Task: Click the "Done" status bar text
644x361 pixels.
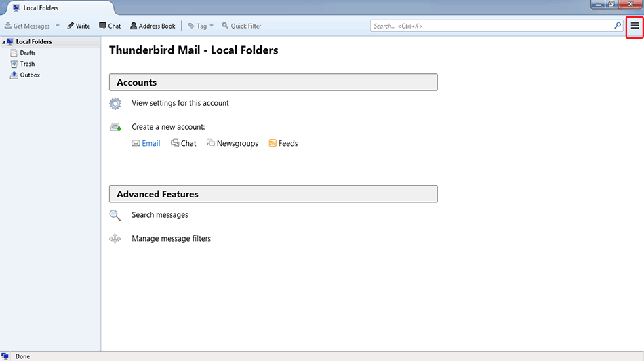Action: [22, 356]
